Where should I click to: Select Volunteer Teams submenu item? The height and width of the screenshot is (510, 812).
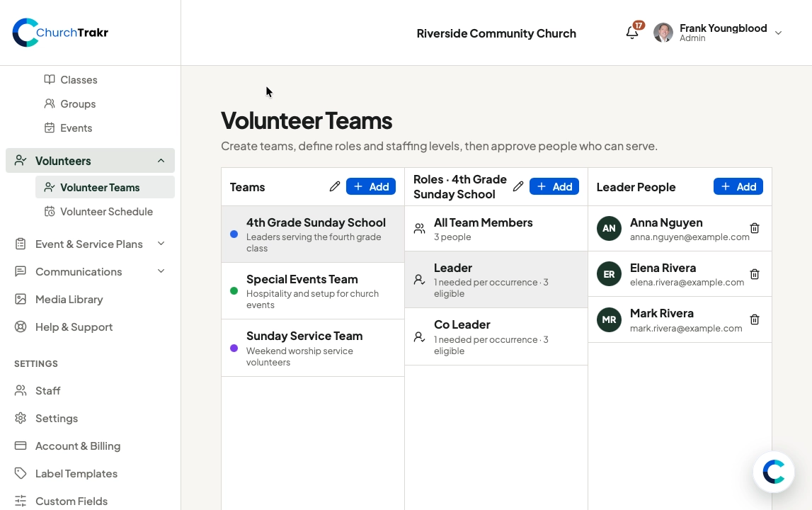tap(105, 188)
